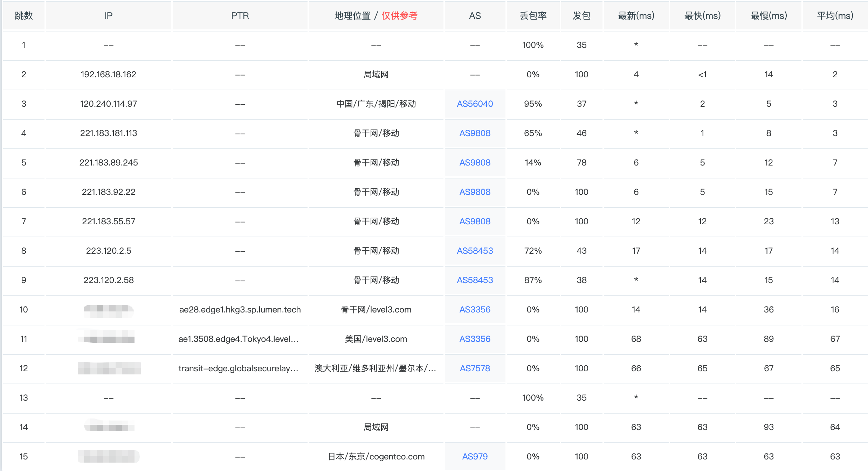Open the AS7578 link in hop 12

[x=475, y=368]
